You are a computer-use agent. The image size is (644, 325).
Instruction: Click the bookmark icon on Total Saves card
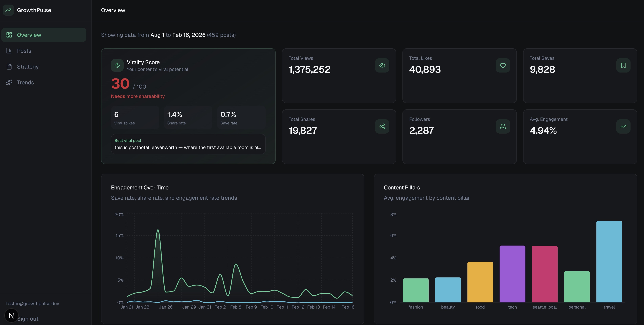[x=623, y=65]
